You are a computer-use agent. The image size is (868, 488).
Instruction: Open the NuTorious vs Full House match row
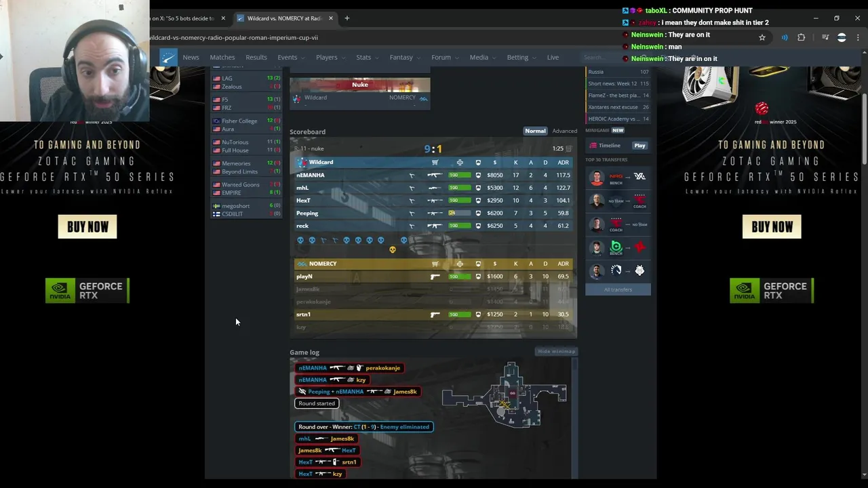pos(246,146)
